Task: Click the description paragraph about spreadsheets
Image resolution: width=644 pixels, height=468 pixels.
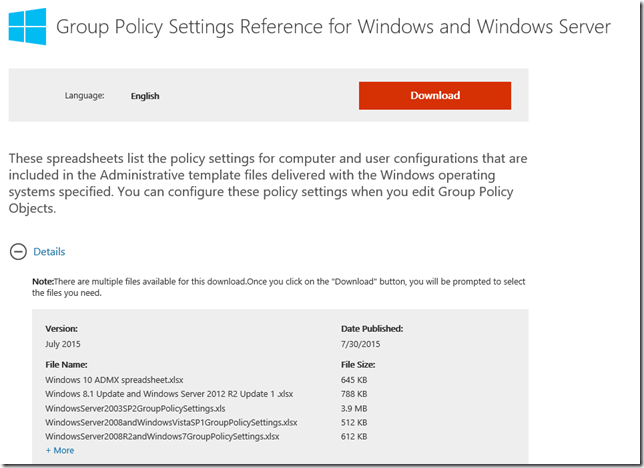Action: click(268, 185)
